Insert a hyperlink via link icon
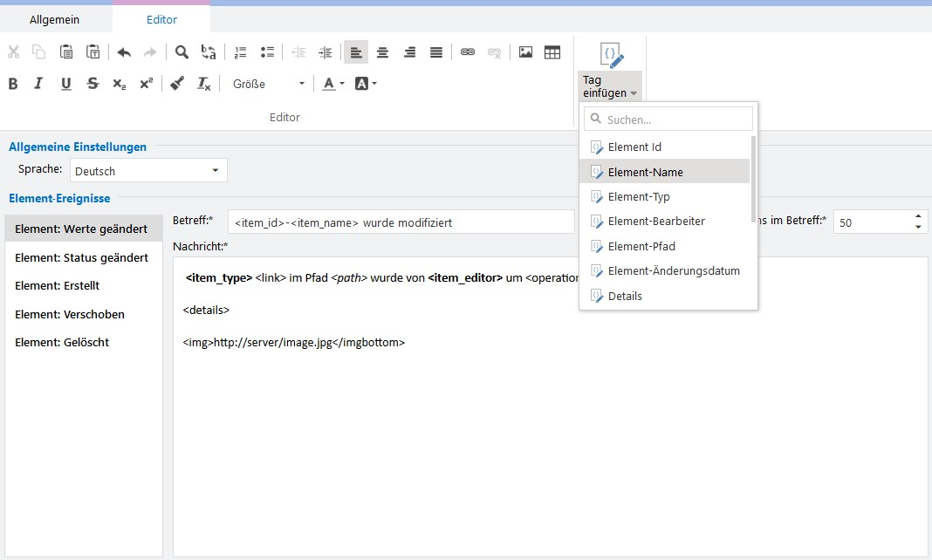The image size is (932, 560). [x=468, y=52]
